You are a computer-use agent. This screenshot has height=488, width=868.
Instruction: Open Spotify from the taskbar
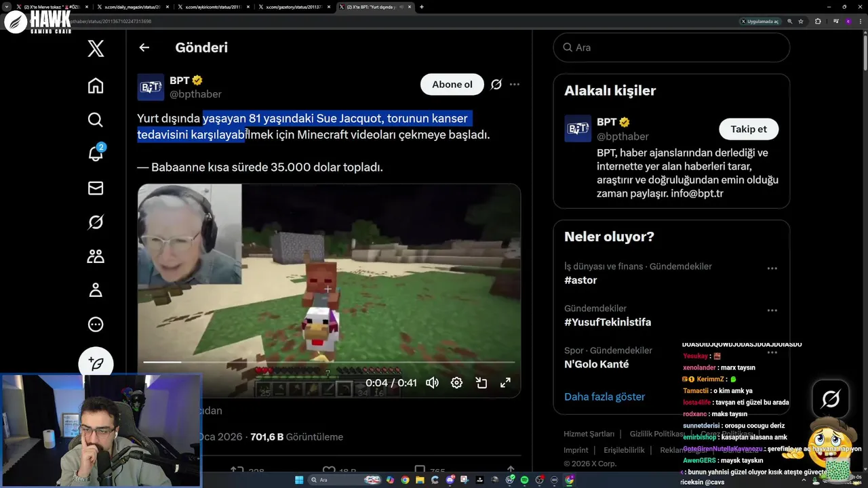tap(525, 480)
